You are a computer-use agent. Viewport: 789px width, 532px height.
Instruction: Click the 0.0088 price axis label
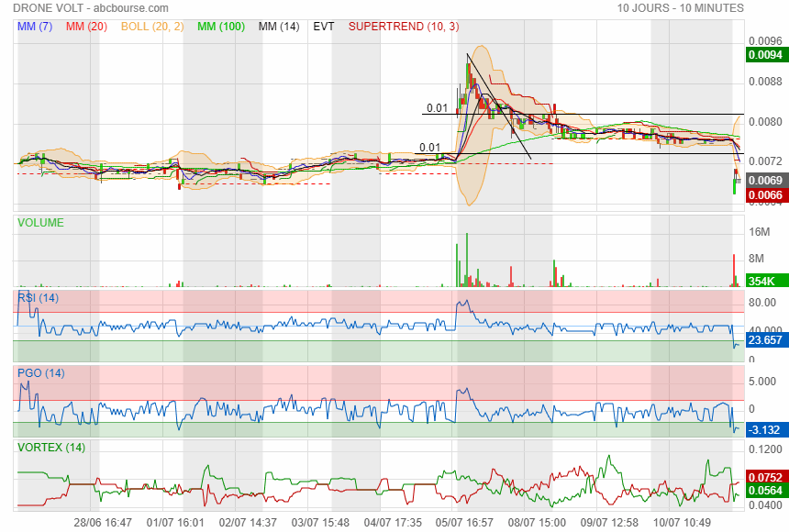[765, 81]
